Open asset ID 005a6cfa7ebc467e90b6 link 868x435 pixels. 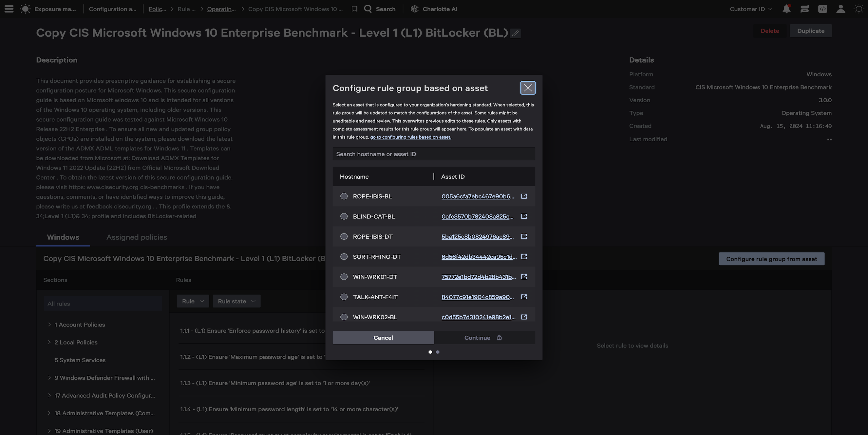click(x=478, y=196)
